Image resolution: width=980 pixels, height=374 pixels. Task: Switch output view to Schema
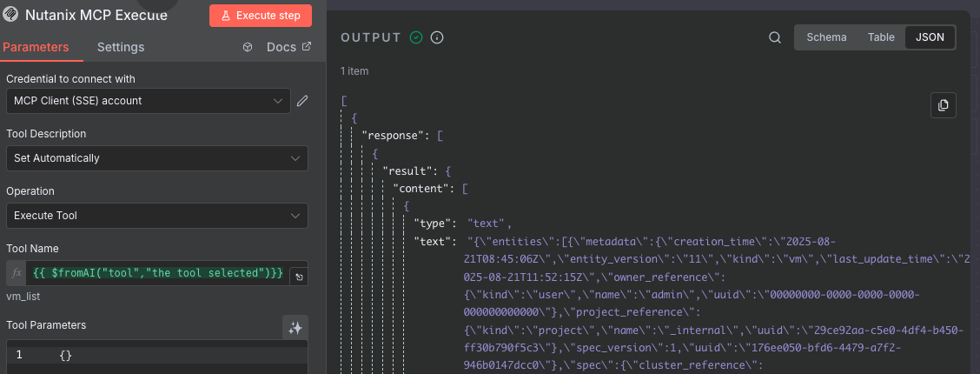click(826, 37)
